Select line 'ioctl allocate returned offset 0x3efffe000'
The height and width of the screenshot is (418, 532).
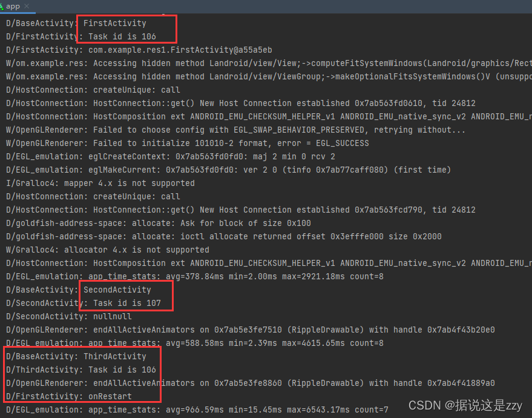[224, 236]
